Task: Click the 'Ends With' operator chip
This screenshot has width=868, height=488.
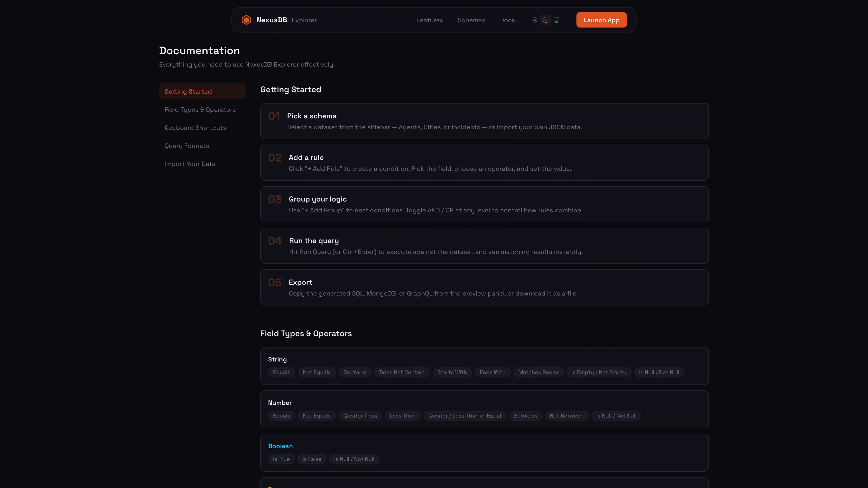Action: pos(493,372)
